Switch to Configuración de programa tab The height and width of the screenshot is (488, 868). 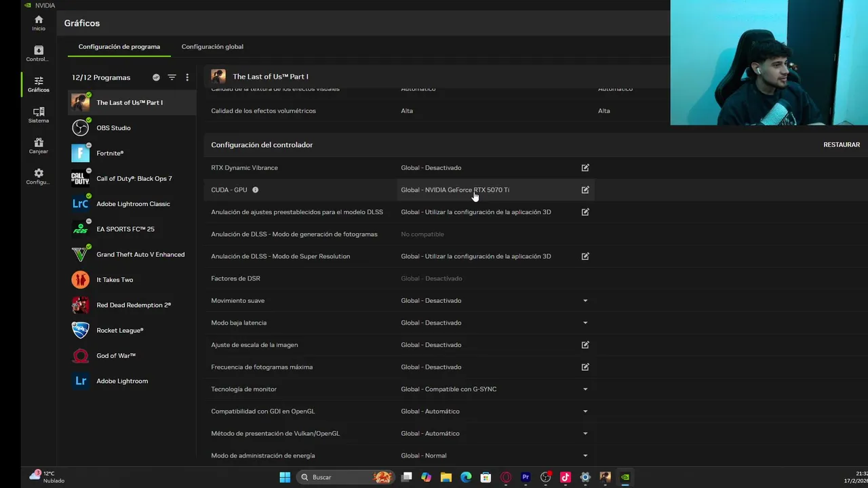tap(119, 47)
